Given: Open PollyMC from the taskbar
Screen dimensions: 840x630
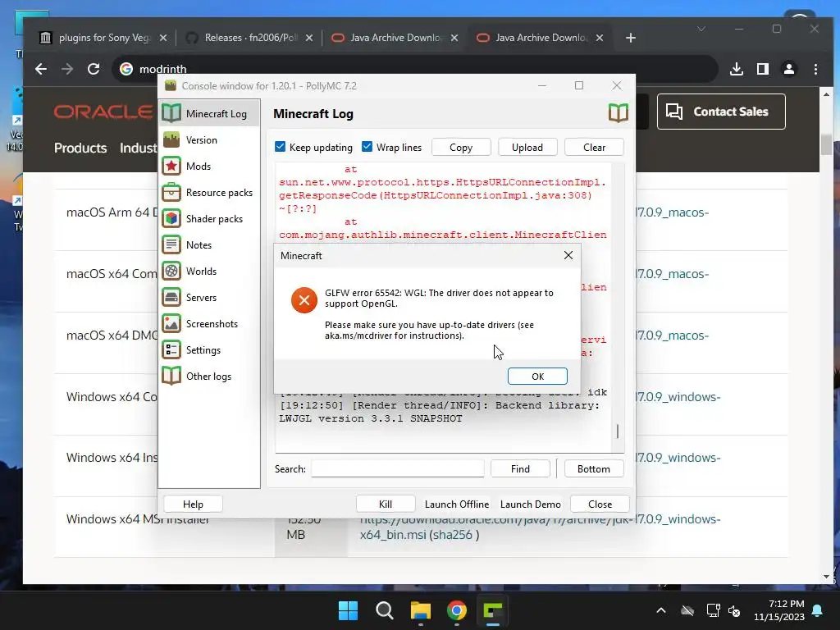Looking at the screenshot, I should (x=493, y=609).
